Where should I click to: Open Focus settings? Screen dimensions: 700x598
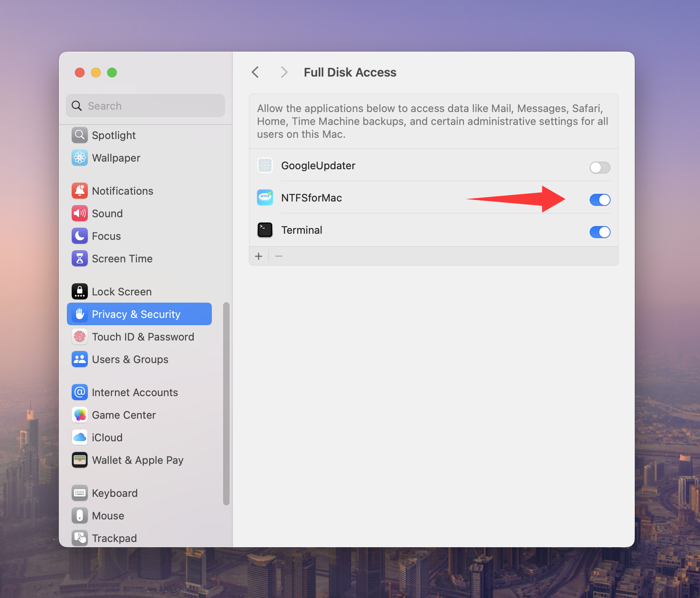coord(106,236)
